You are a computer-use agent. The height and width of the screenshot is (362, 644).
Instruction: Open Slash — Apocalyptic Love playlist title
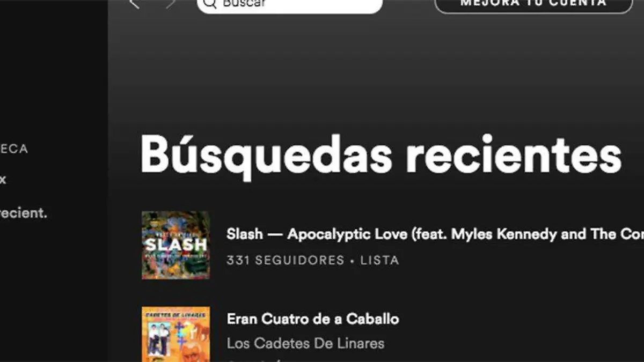[x=435, y=234]
